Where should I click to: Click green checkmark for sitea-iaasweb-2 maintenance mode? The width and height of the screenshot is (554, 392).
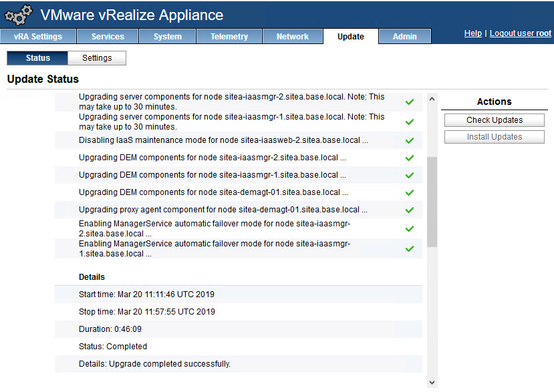coord(410,141)
